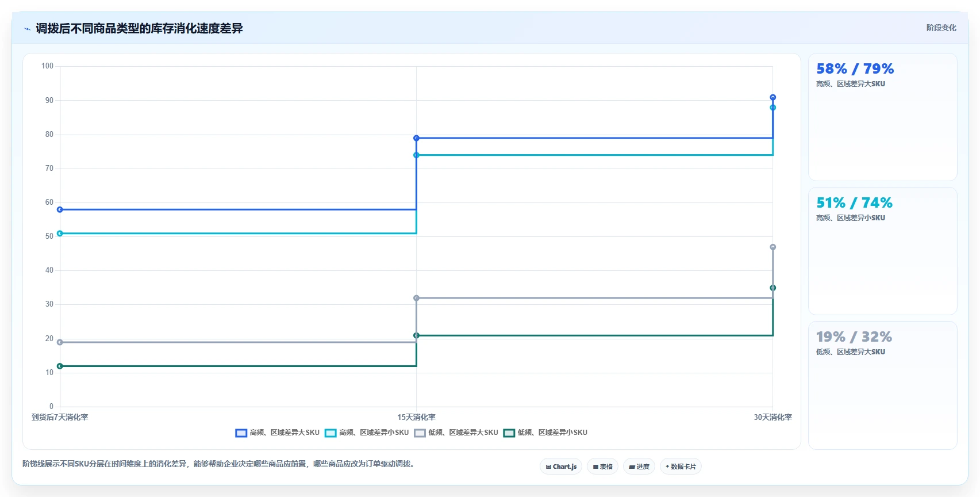
Task: Click the Chart.js tag pill
Action: point(561,467)
